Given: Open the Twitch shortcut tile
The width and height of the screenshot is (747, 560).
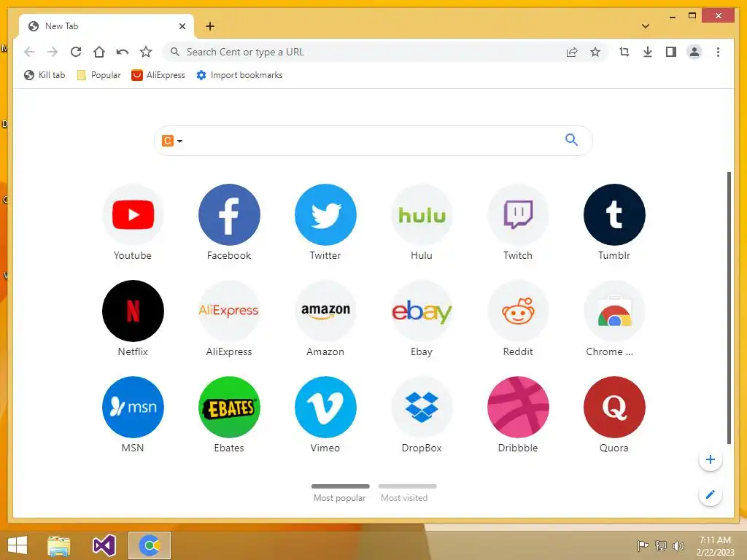Looking at the screenshot, I should tap(518, 215).
